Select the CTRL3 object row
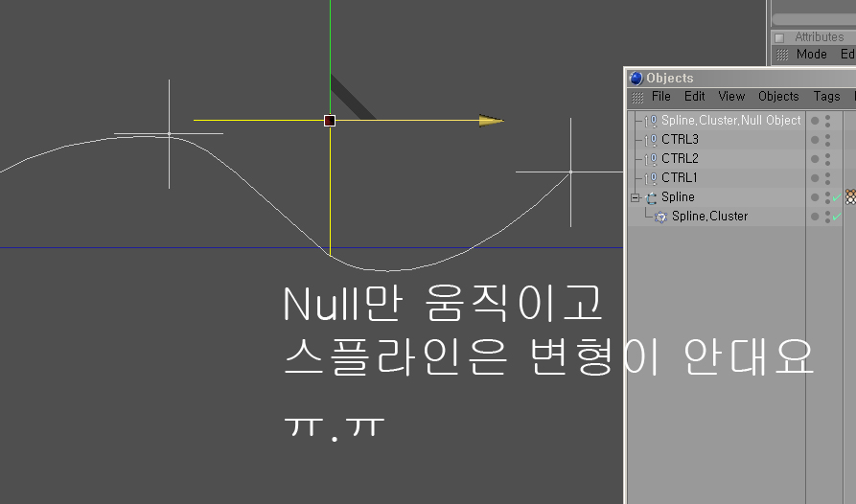 pos(680,140)
